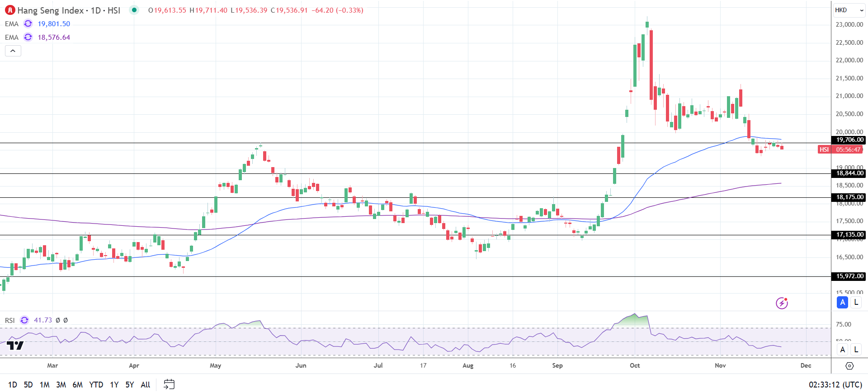Click the EMA value 18,576.64
Viewport: 868px width, 392px height.
54,37
